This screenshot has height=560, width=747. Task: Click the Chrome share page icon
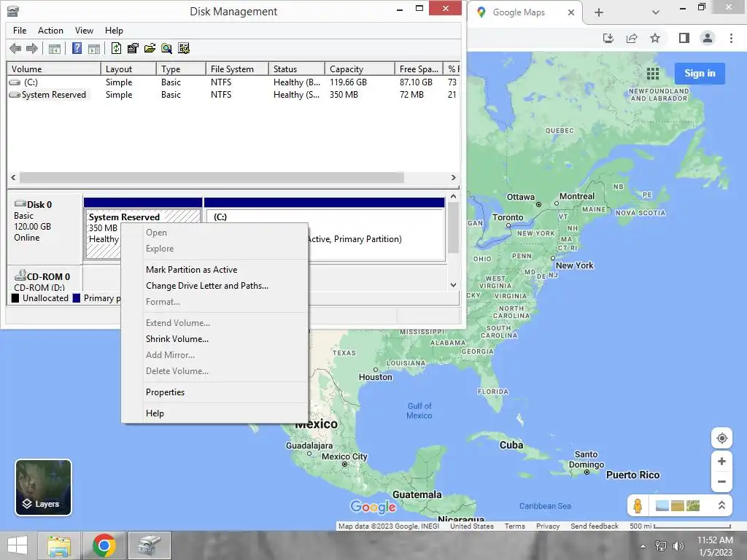coord(632,38)
